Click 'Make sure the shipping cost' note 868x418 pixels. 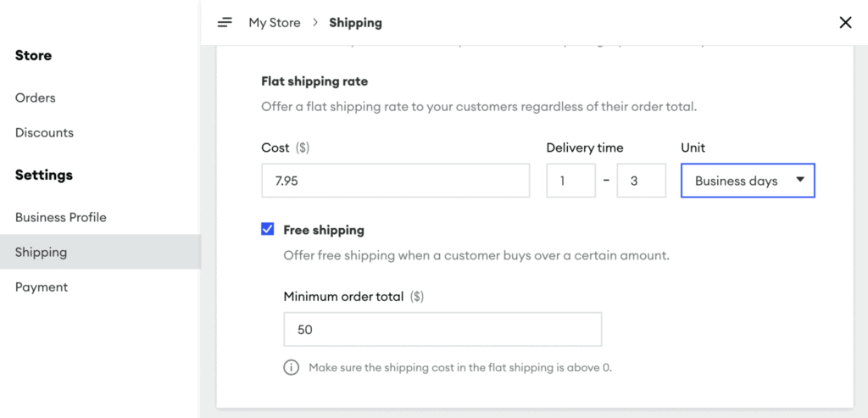point(460,368)
